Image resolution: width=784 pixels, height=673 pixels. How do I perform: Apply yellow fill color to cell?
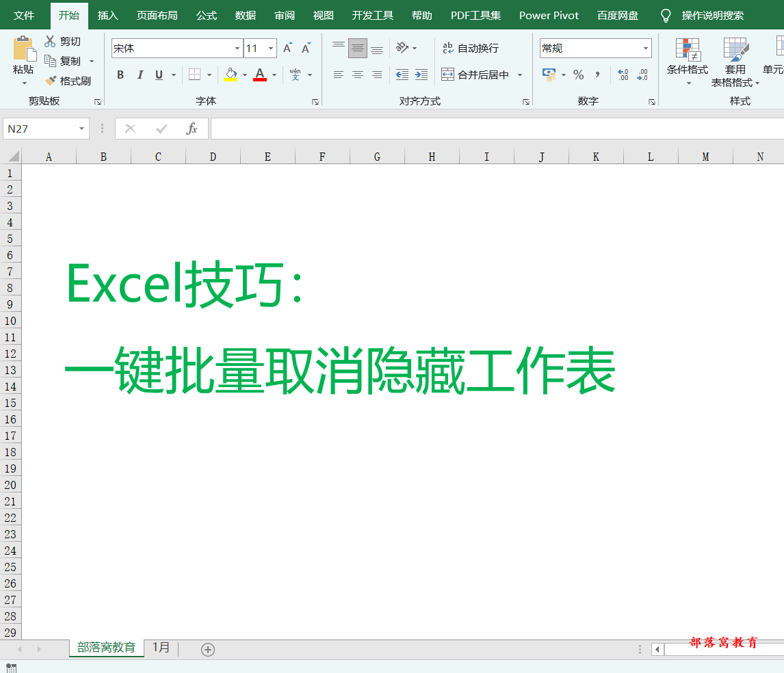point(231,75)
